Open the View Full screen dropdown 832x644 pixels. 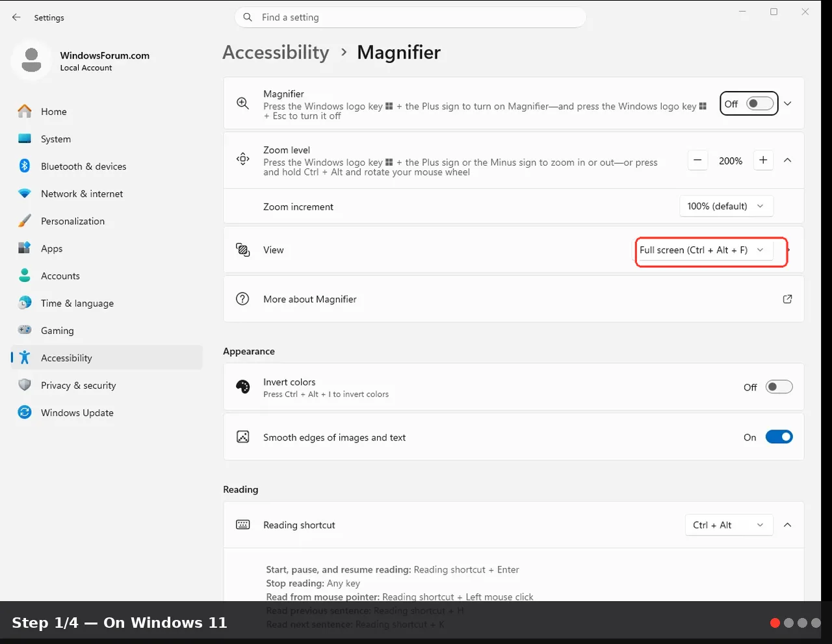pyautogui.click(x=704, y=250)
